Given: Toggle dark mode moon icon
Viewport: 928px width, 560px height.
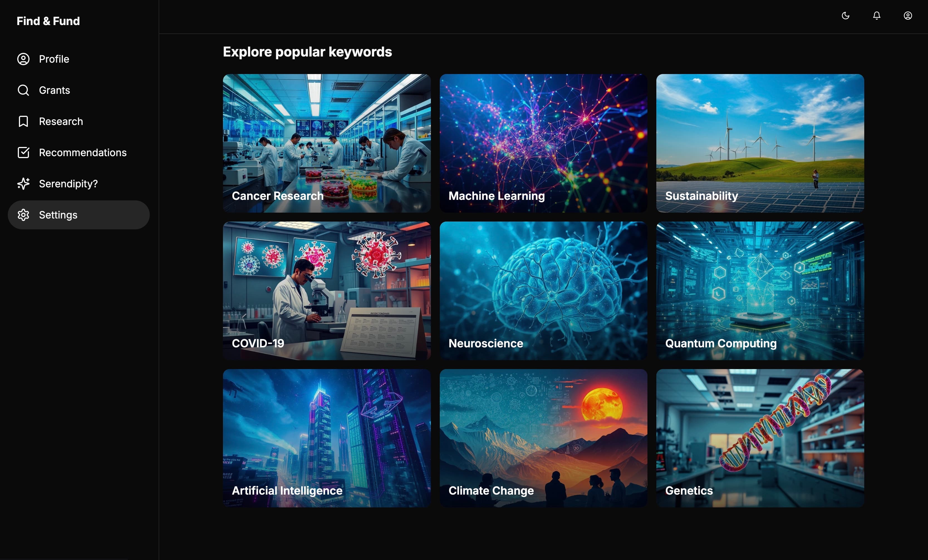Looking at the screenshot, I should 846,15.
